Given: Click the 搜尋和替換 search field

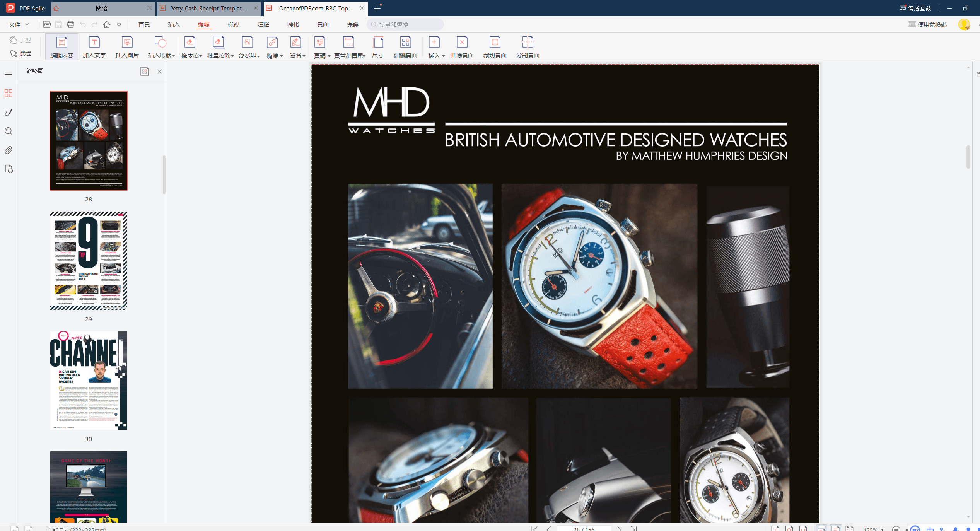Looking at the screenshot, I should click(x=405, y=24).
